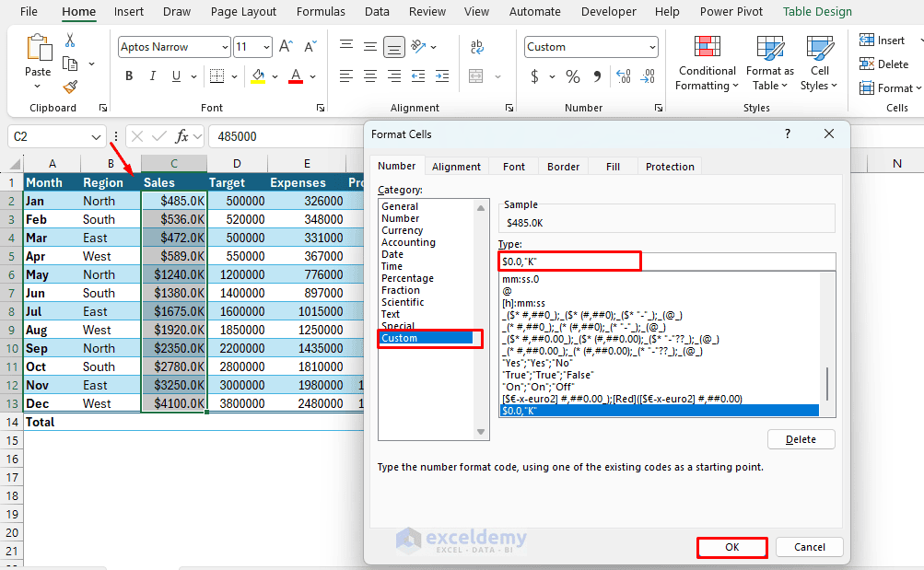Click the Cut scissors icon
The height and width of the screenshot is (570, 924).
point(70,40)
